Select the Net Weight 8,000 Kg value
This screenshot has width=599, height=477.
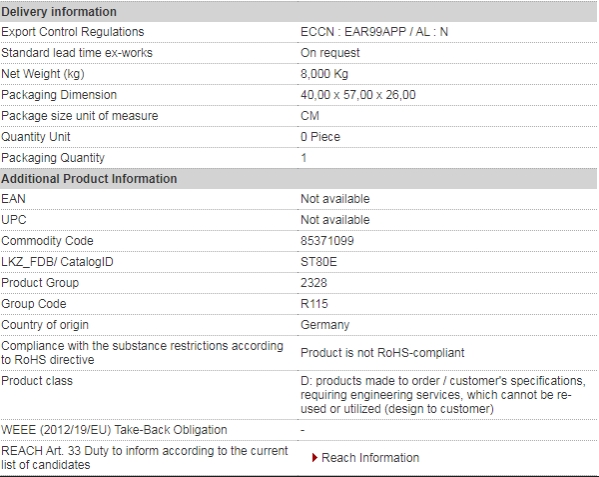click(324, 74)
